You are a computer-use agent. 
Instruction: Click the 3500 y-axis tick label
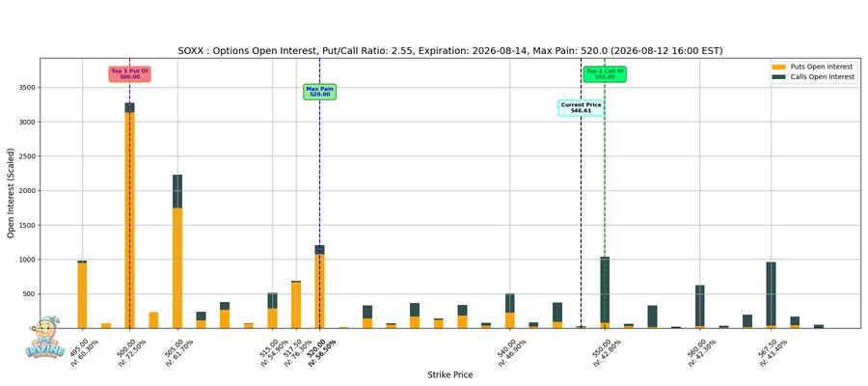click(x=27, y=88)
